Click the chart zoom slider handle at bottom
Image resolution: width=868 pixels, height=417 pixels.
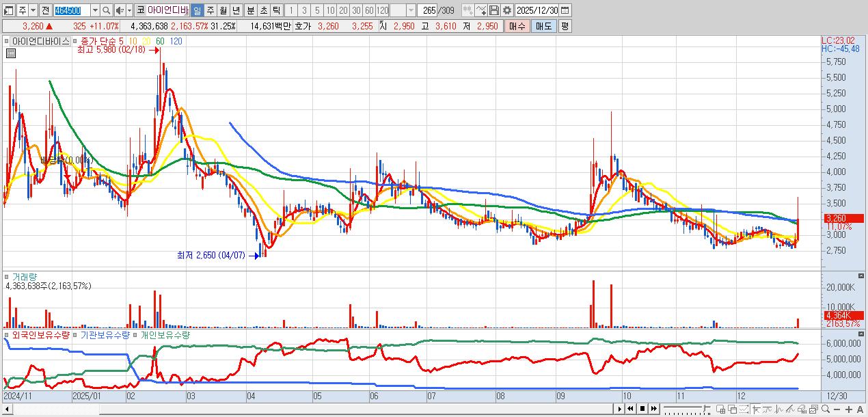coord(706,408)
